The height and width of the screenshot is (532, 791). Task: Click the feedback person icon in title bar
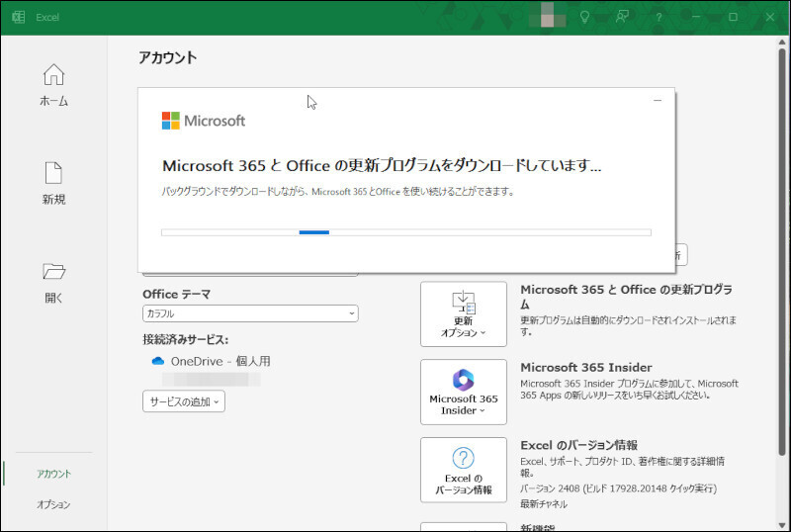(622, 17)
